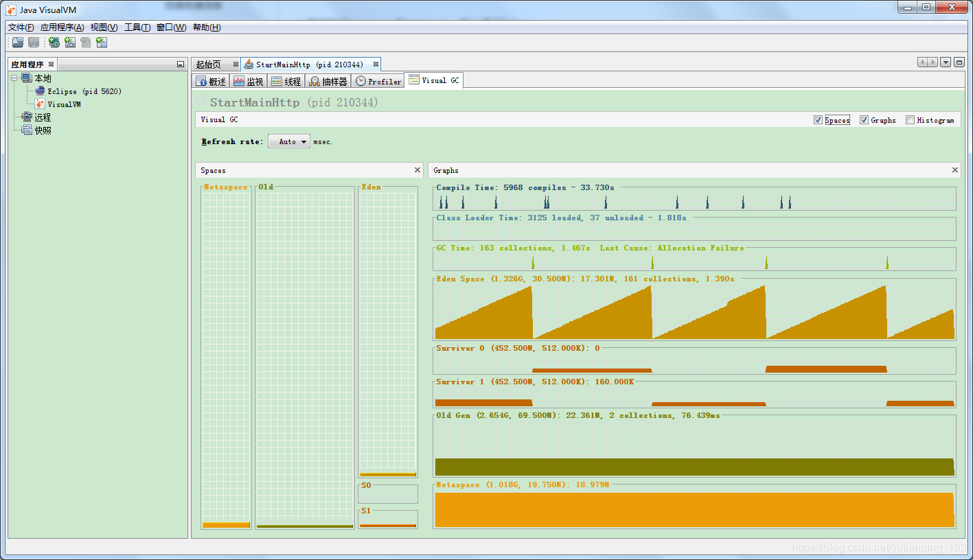Select the 远程 tree label
Image resolution: width=973 pixels, height=560 pixels.
(43, 117)
